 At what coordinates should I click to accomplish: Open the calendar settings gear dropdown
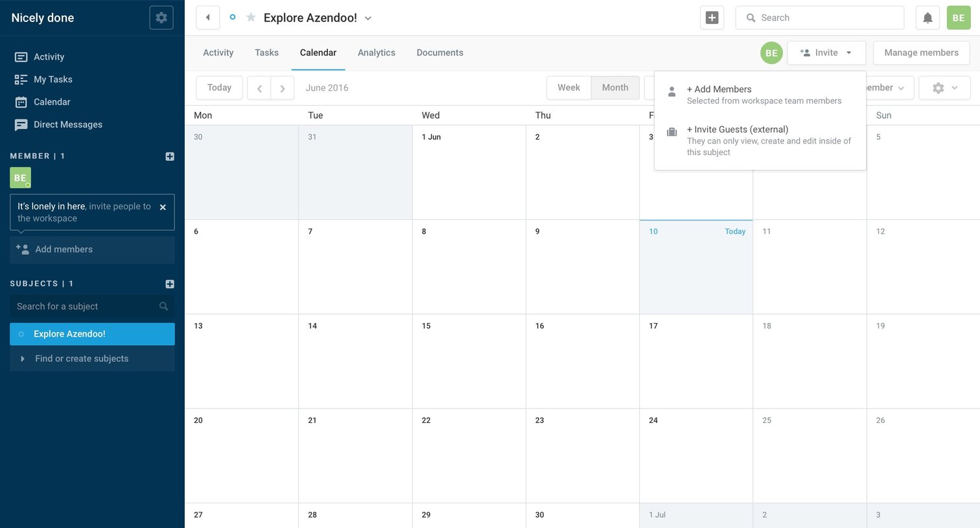(944, 88)
